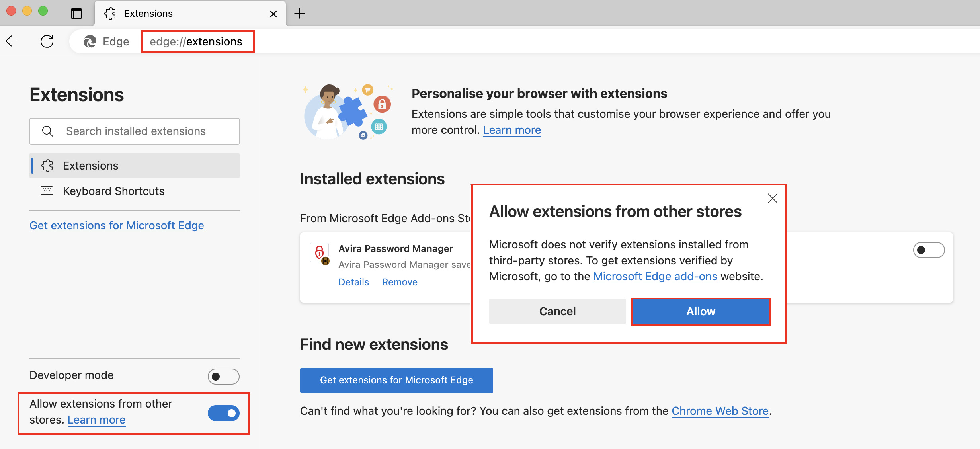Focus the Search installed extensions box
This screenshot has height=449, width=980.
pyautogui.click(x=135, y=131)
